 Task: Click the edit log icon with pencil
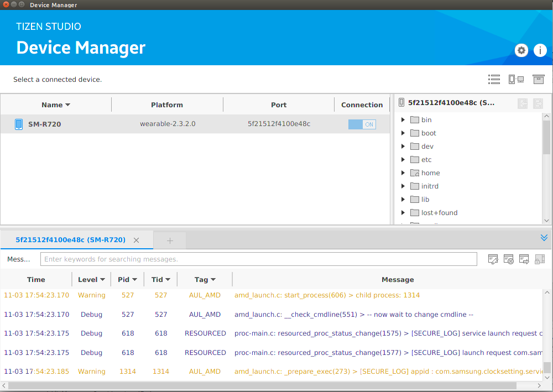pos(493,259)
